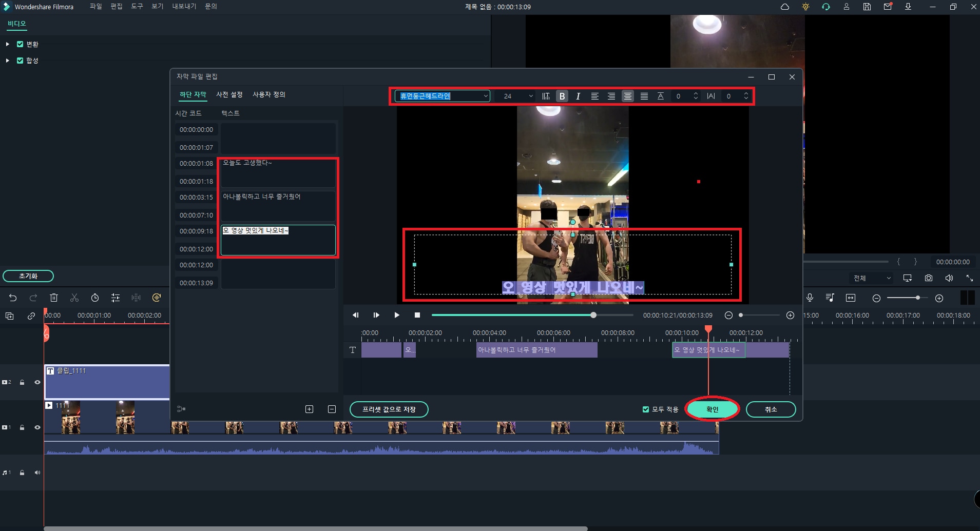Click the download icon in title bar
The height and width of the screenshot is (531, 980).
tap(908, 7)
